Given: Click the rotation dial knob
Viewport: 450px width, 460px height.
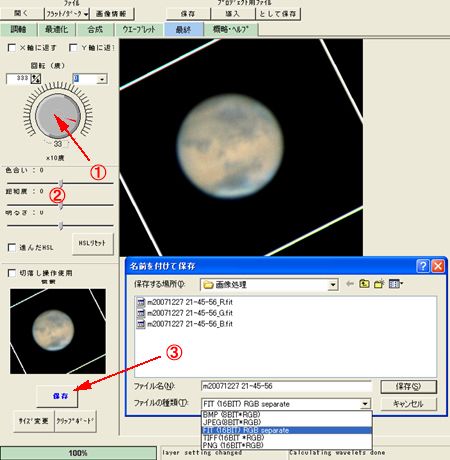Looking at the screenshot, I should tap(58, 116).
